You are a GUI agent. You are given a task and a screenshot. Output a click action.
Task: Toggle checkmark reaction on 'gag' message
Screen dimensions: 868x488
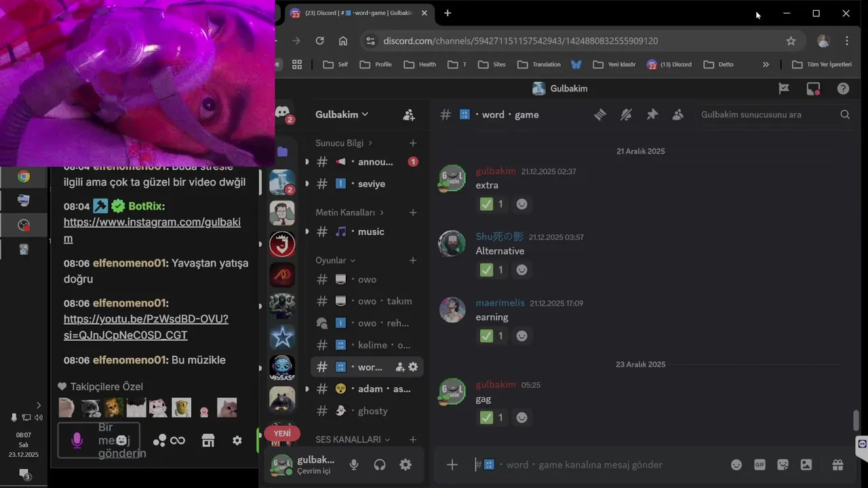492,418
